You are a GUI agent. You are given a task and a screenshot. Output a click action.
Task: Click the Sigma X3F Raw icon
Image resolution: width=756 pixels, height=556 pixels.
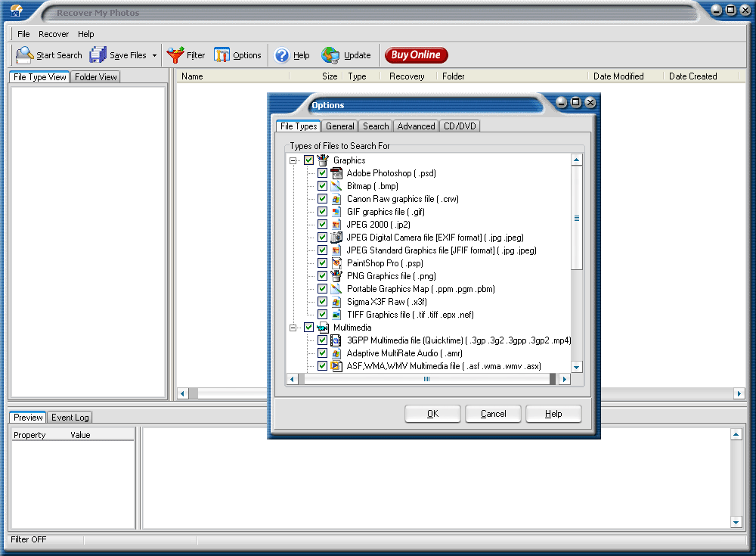336,302
